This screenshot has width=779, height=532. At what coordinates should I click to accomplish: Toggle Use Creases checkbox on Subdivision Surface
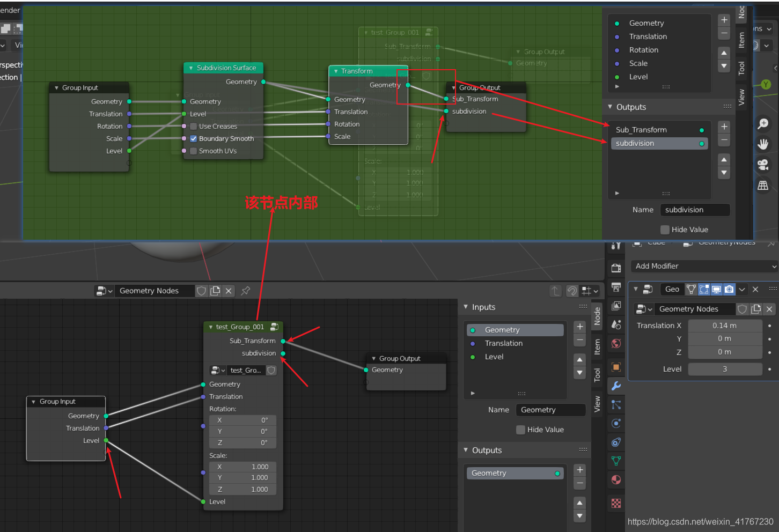pyautogui.click(x=194, y=126)
